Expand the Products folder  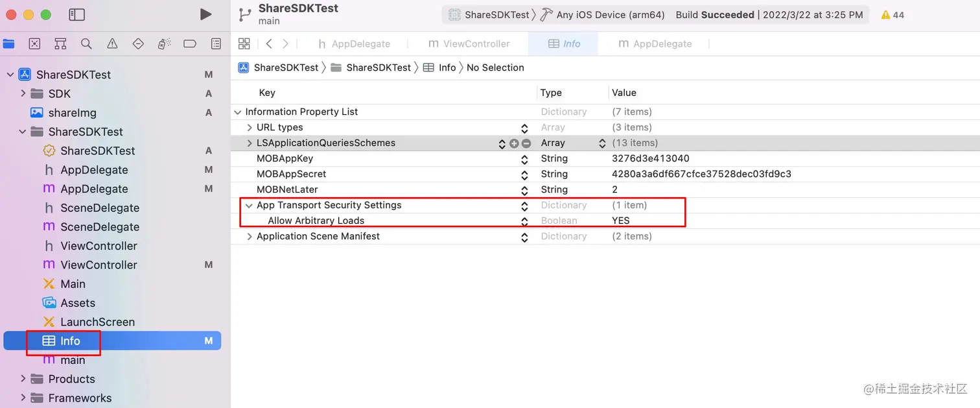23,379
